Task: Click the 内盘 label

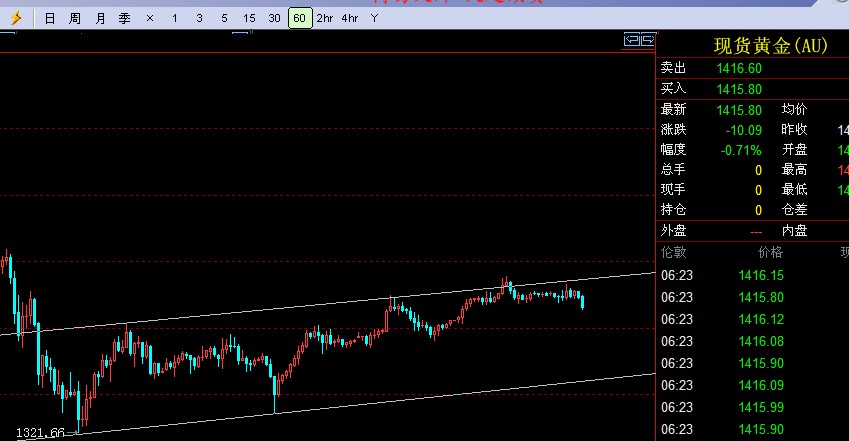Action: tap(794, 231)
